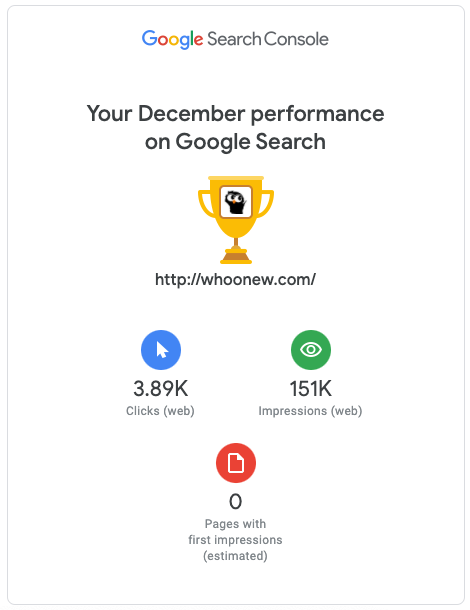Open the http://whoonew.com/ link
This screenshot has height=610, width=470.
(235, 279)
